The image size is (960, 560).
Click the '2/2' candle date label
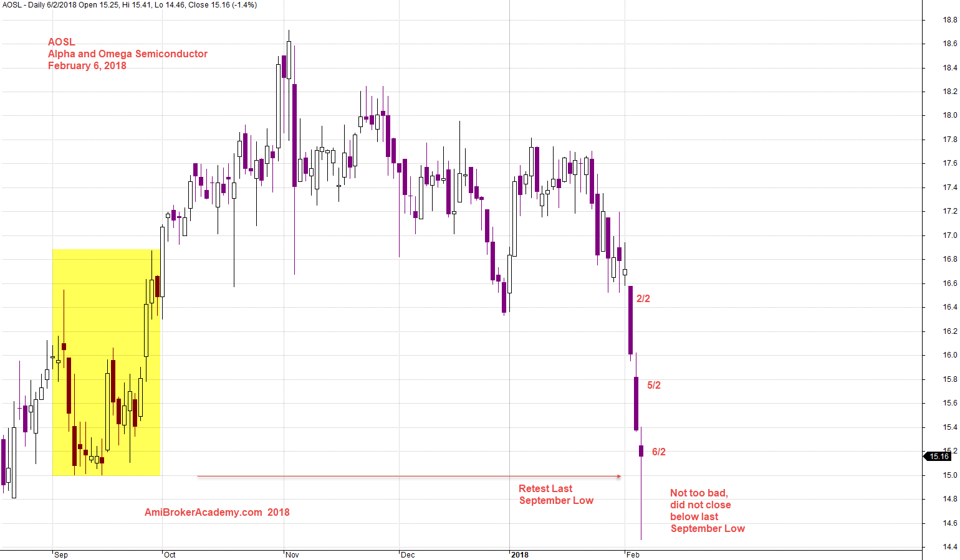[x=643, y=299]
